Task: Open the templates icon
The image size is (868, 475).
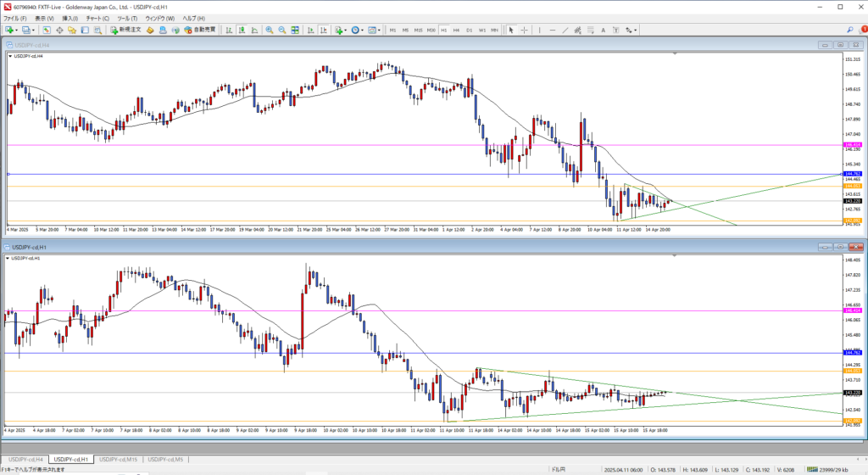Action: [x=371, y=30]
